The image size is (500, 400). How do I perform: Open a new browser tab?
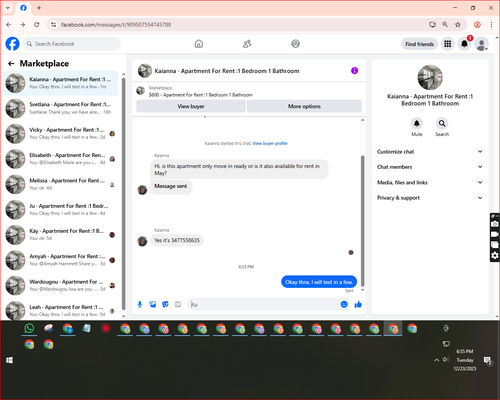39,8
